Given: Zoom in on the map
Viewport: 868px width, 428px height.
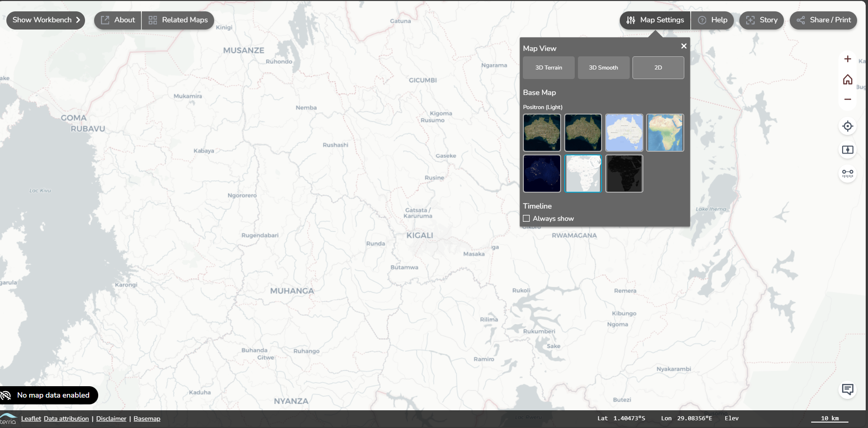Looking at the screenshot, I should click(x=848, y=59).
